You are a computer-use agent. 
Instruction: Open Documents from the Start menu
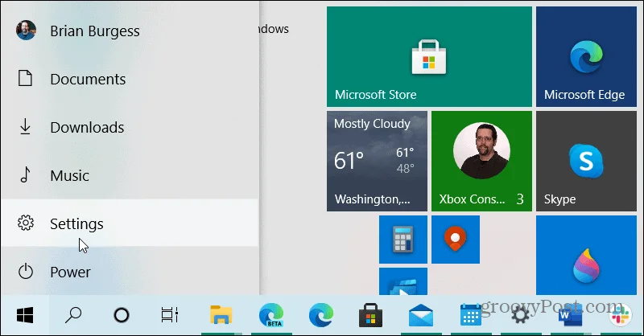coord(130,79)
